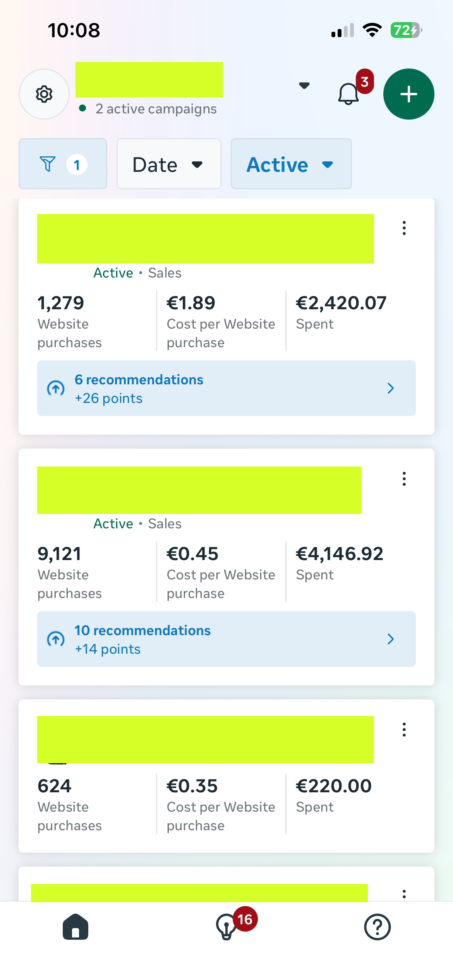Tap chevron on +26 points recommendations
The image size is (453, 980).
[391, 388]
